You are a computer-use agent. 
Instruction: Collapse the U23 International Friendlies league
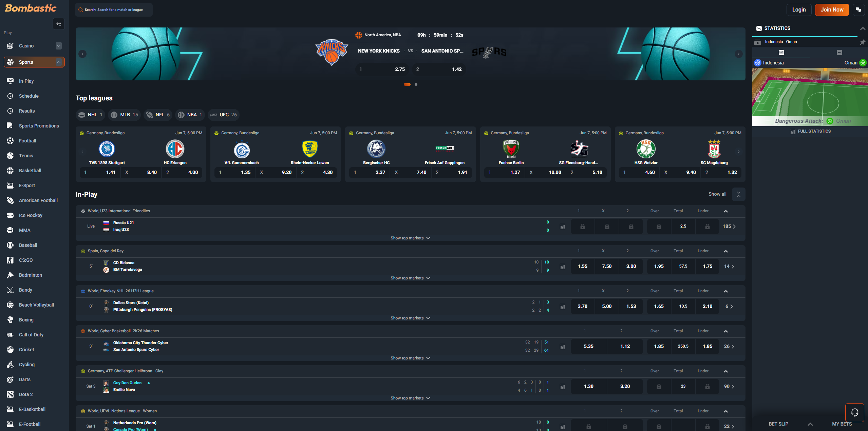pyautogui.click(x=726, y=211)
